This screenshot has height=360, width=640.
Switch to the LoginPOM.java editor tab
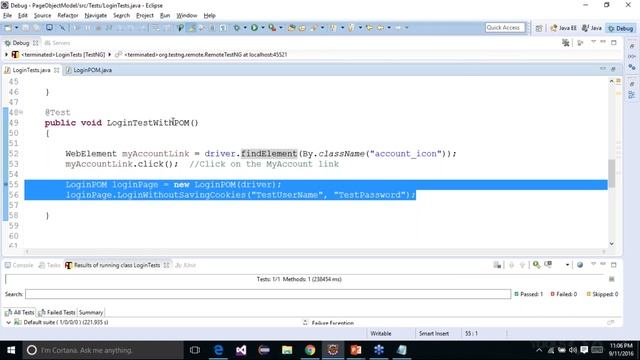coord(89,70)
